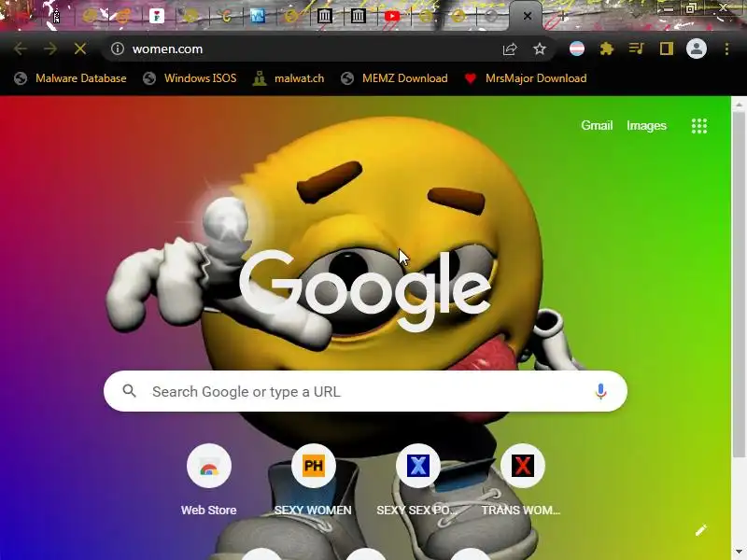Toggle the side panel
The image size is (747, 560).
coord(666,49)
